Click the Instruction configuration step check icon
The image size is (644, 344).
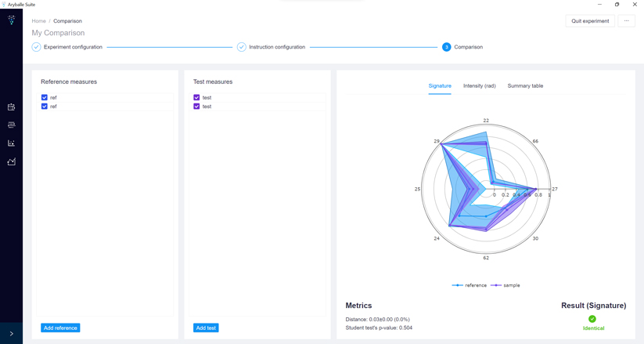(242, 47)
